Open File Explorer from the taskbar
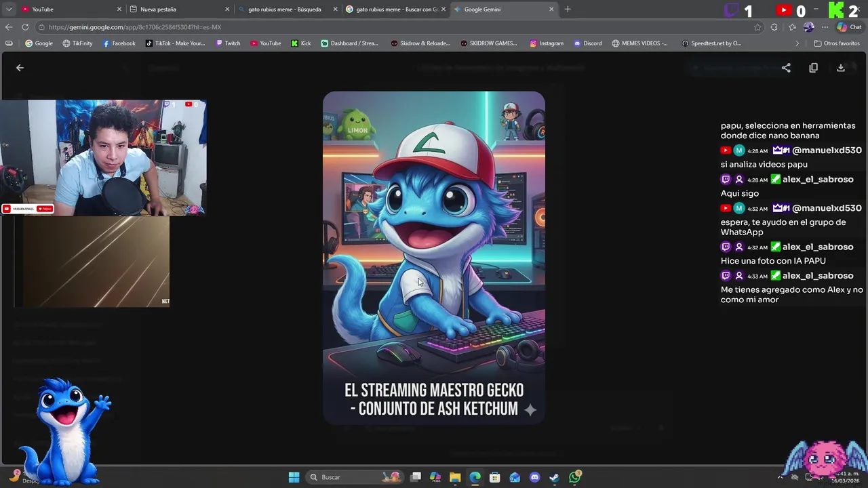 455,477
